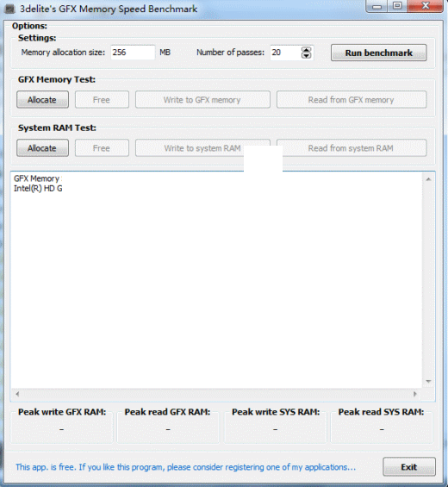Click the horizontal scroll right arrow

coord(415,394)
